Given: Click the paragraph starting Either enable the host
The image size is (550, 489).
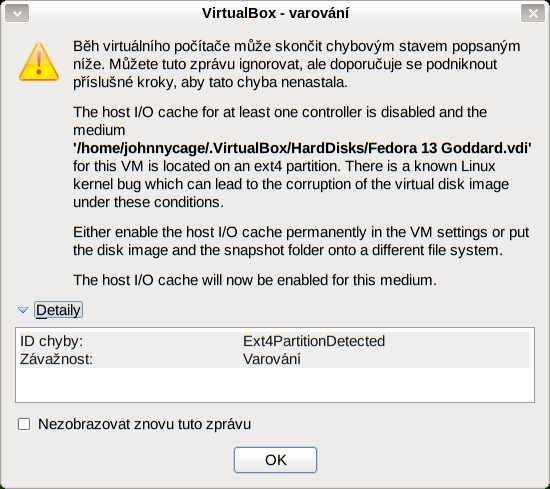Looking at the screenshot, I should point(301,241).
